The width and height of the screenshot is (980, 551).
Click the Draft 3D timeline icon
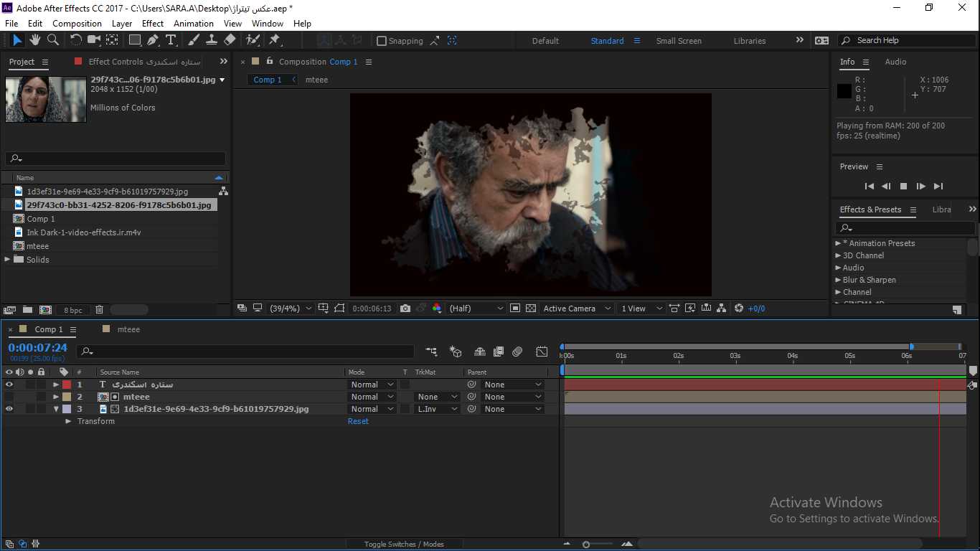tap(456, 352)
